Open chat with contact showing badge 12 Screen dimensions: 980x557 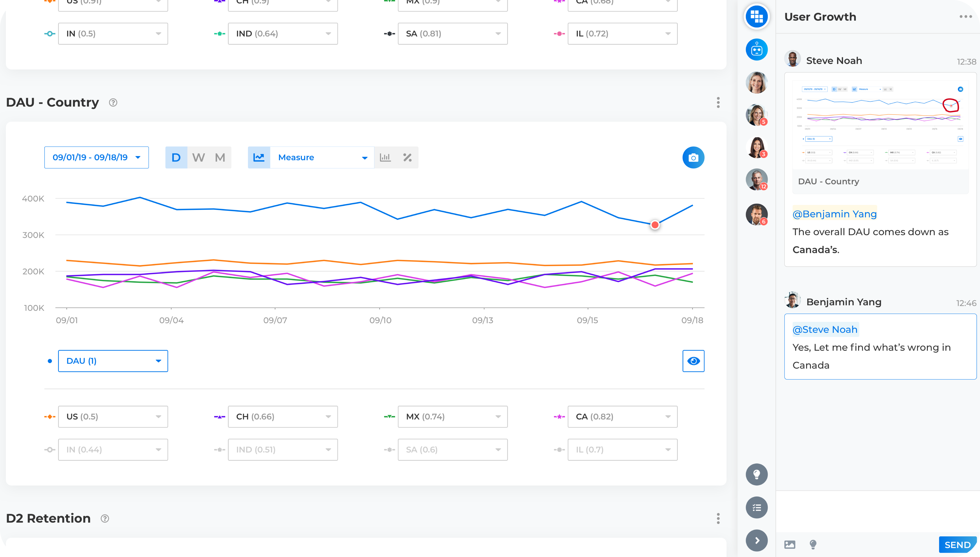757,180
